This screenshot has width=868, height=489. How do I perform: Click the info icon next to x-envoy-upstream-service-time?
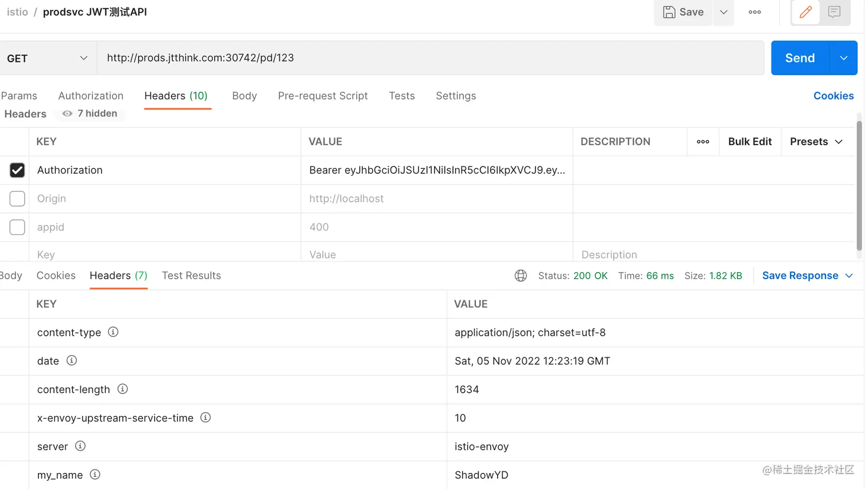206,417
